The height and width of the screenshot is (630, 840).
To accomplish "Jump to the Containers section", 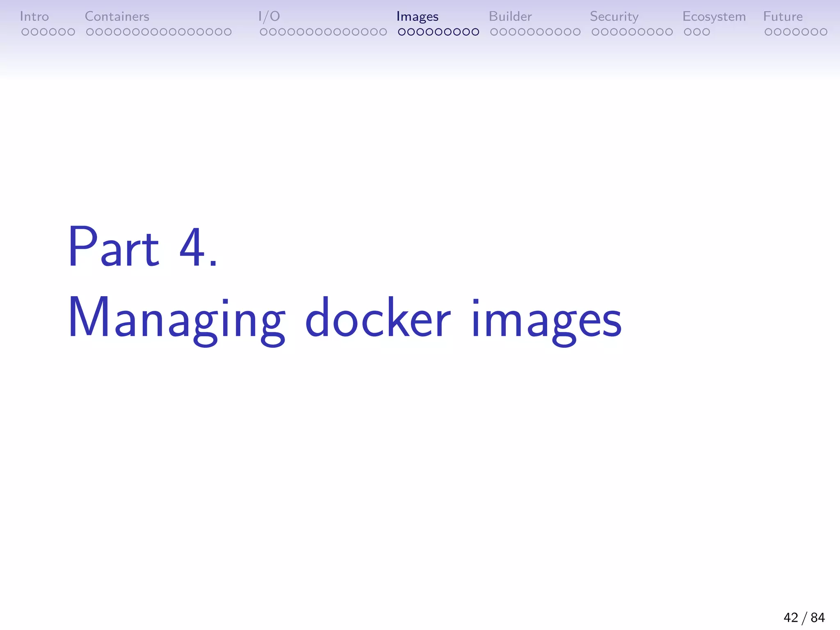I will point(117,16).
